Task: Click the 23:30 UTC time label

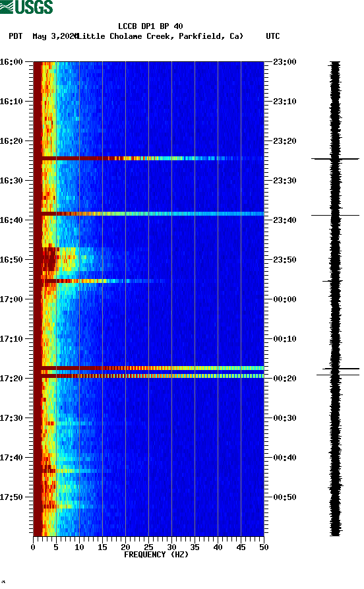Action: [285, 180]
